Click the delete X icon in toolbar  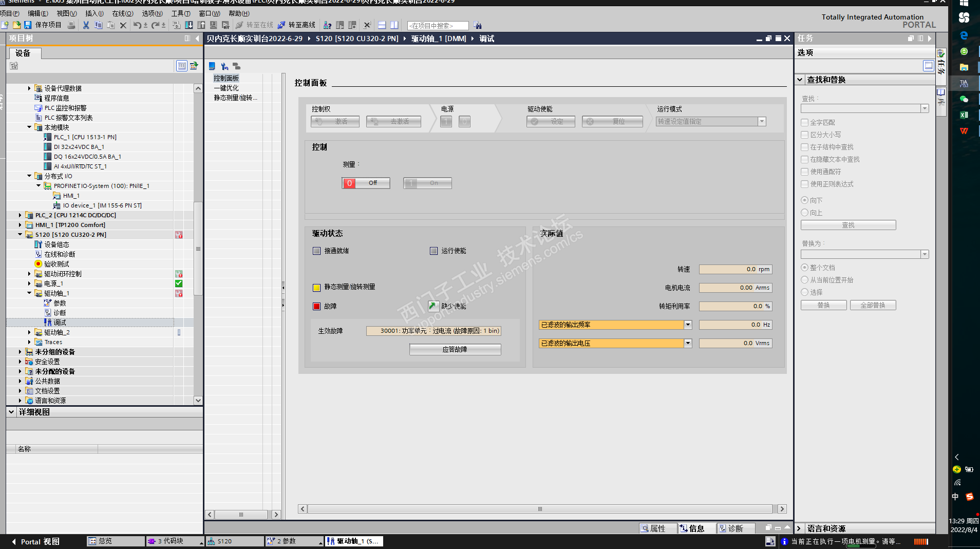[x=123, y=25]
